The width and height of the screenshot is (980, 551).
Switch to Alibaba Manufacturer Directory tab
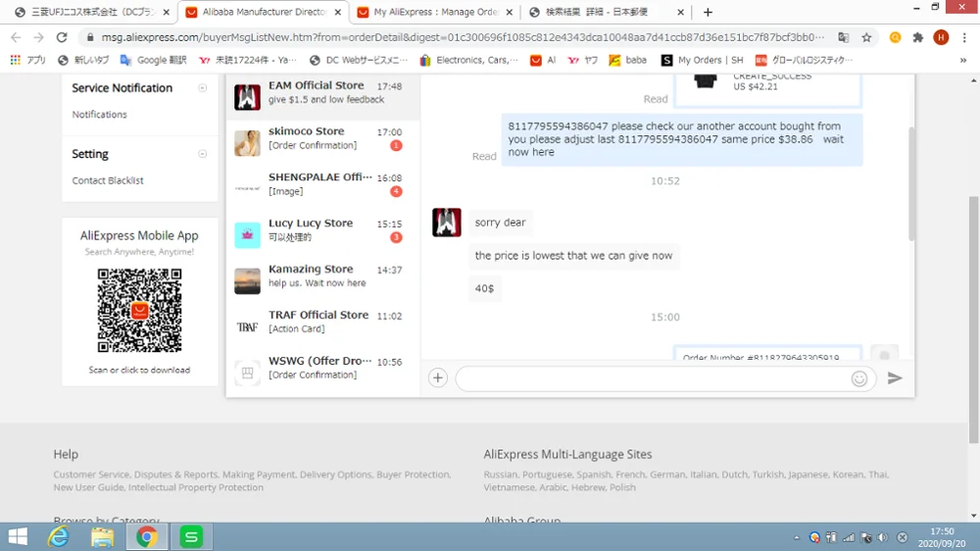(x=265, y=12)
